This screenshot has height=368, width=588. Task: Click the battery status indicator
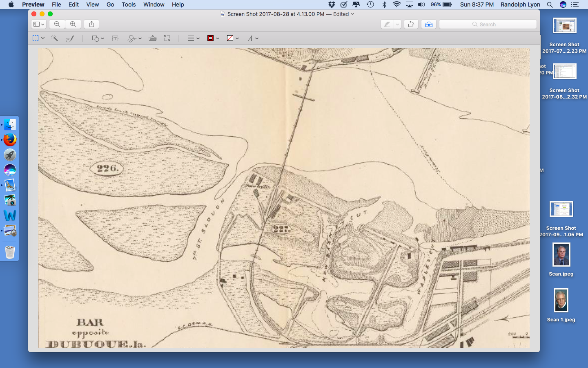[x=441, y=4]
